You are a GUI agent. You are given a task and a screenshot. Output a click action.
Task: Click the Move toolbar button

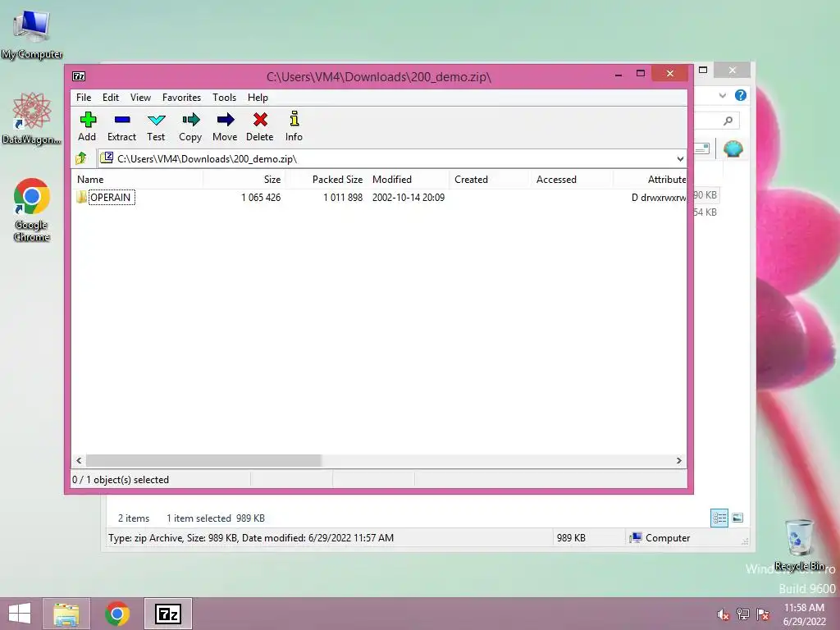(x=225, y=126)
